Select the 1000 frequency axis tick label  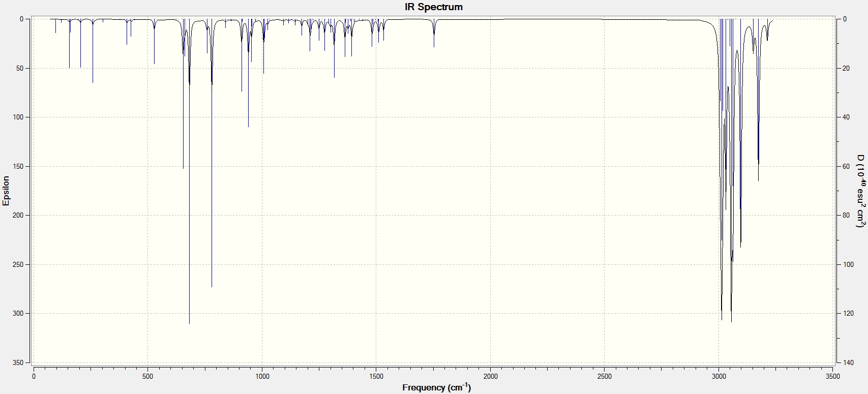pos(262,377)
